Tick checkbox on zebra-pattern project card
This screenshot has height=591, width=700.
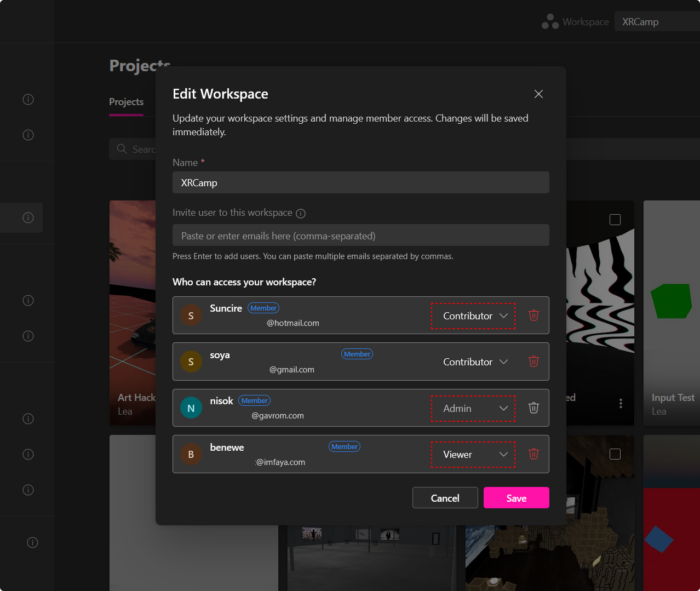tap(615, 220)
